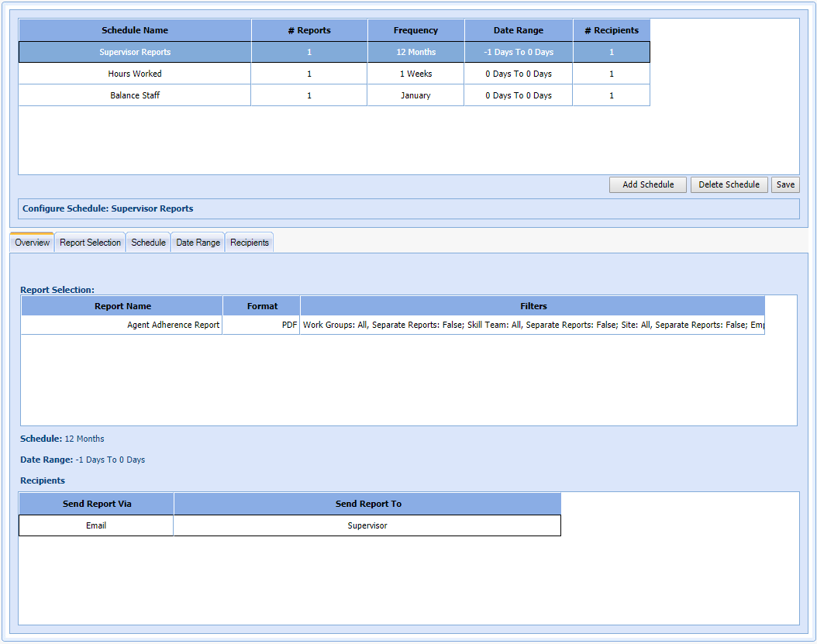Go to the Date Range tab
Viewport: 817px width, 644px height.
pos(198,243)
